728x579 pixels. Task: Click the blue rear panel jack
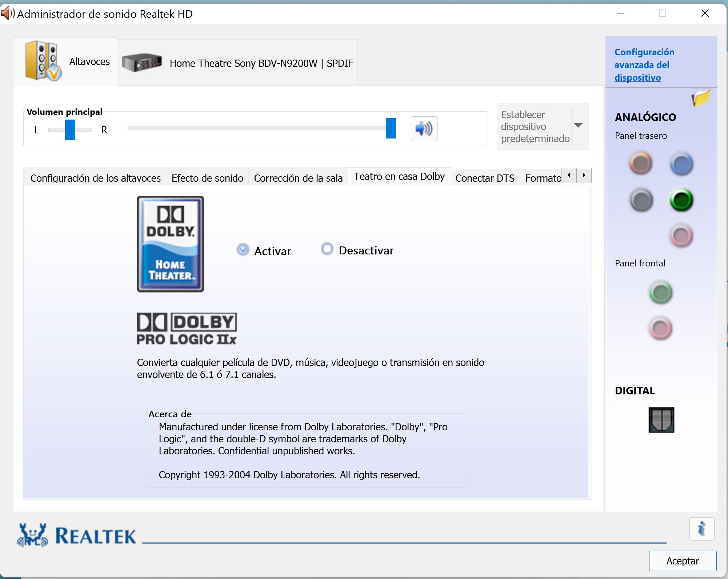click(681, 164)
